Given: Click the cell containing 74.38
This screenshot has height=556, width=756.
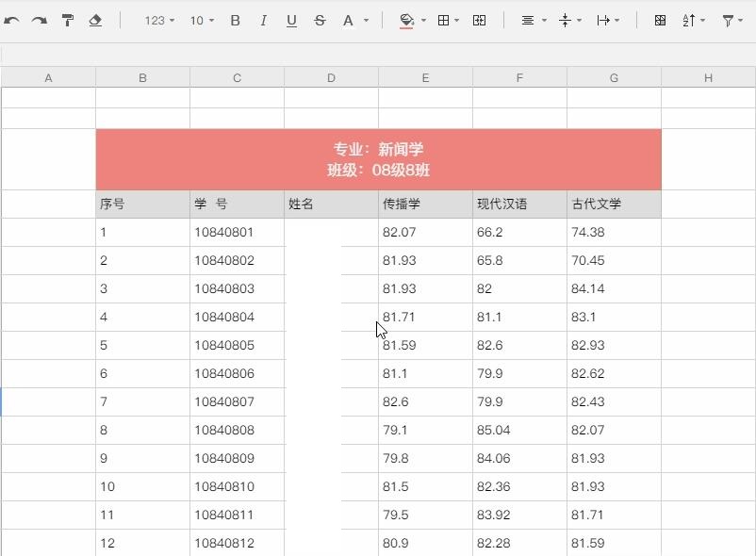Looking at the screenshot, I should [614, 232].
